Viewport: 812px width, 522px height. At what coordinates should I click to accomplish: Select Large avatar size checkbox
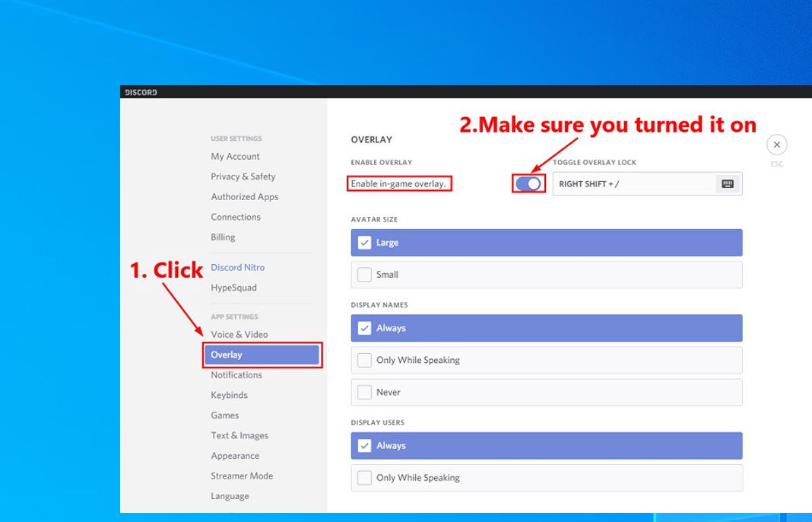365,243
